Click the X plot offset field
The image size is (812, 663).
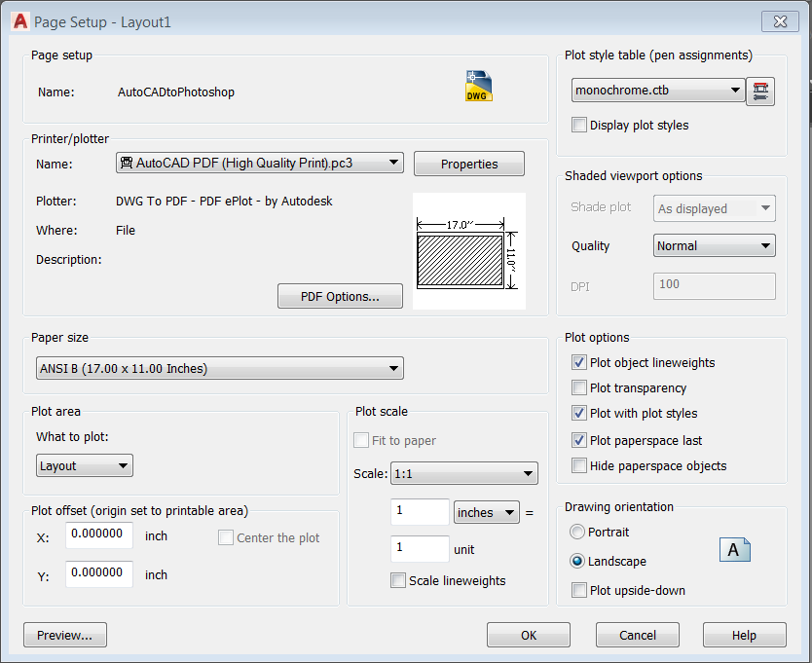tap(99, 534)
